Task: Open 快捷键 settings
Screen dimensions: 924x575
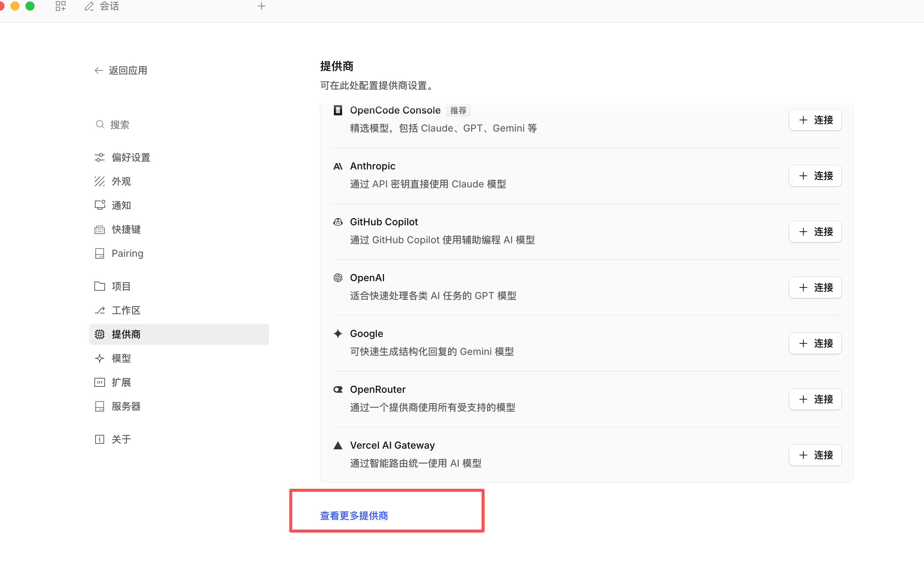Action: point(179,229)
